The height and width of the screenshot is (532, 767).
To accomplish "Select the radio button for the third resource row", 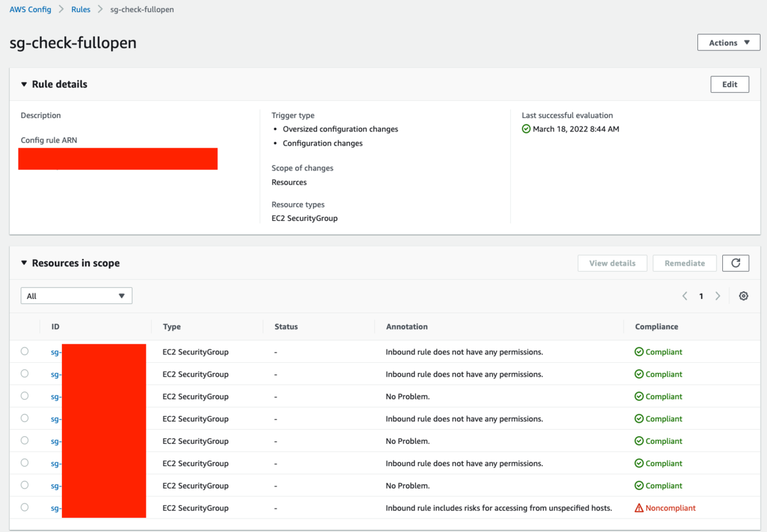I will (x=24, y=396).
